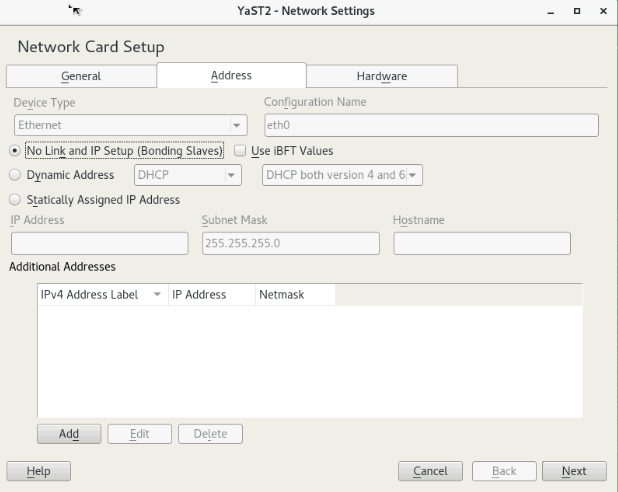The width and height of the screenshot is (618, 492).
Task: Click the Hostname input field
Action: click(482, 243)
